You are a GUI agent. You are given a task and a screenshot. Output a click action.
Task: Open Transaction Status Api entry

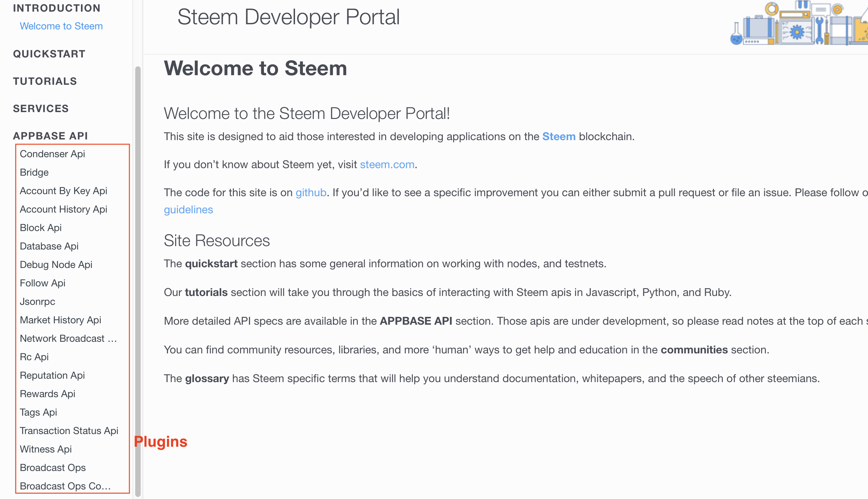(x=69, y=431)
